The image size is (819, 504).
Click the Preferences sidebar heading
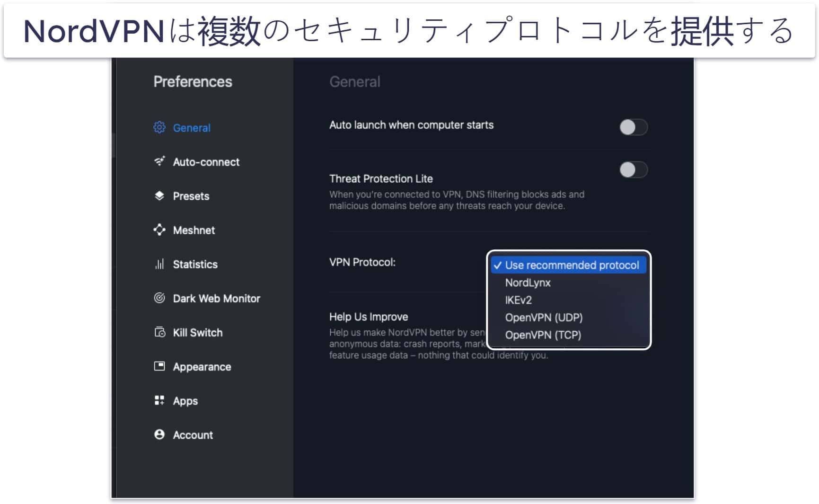(193, 81)
